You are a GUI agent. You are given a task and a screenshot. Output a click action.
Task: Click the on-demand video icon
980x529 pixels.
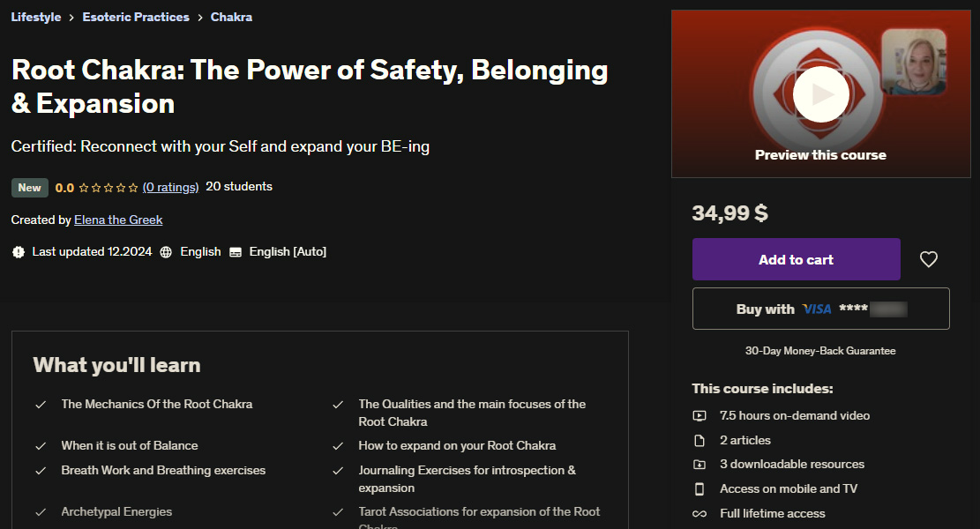tap(699, 415)
